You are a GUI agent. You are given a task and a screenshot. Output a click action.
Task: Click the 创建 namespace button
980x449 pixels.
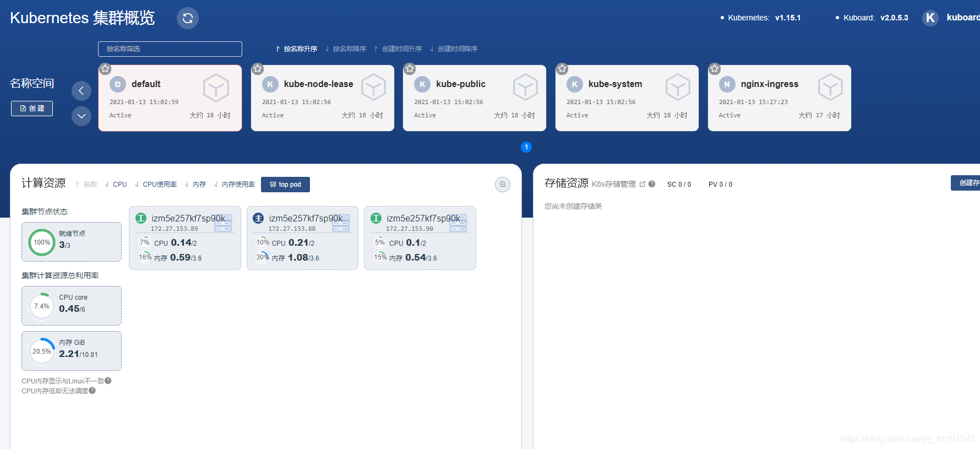(x=32, y=109)
